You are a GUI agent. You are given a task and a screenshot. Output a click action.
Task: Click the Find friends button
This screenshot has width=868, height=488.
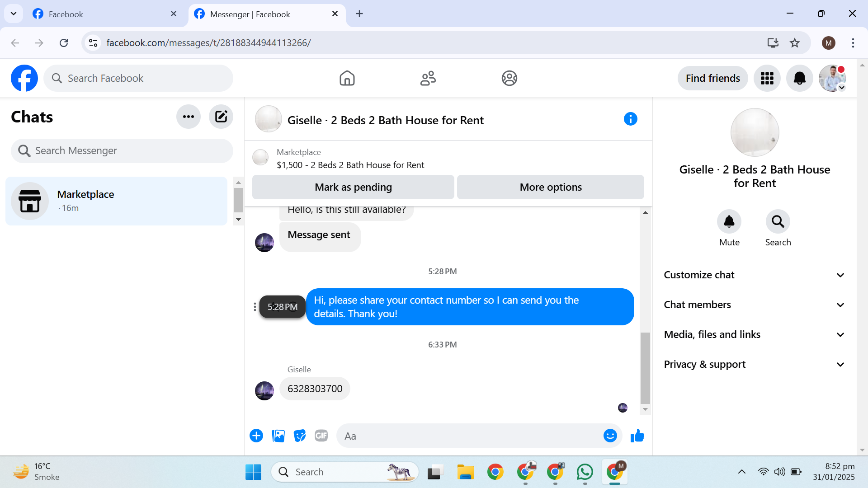pyautogui.click(x=713, y=78)
